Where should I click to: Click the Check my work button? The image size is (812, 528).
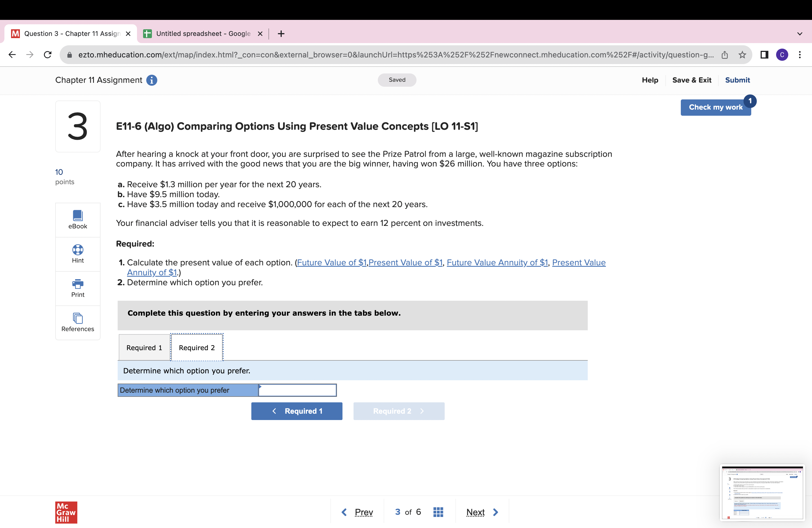pos(715,107)
